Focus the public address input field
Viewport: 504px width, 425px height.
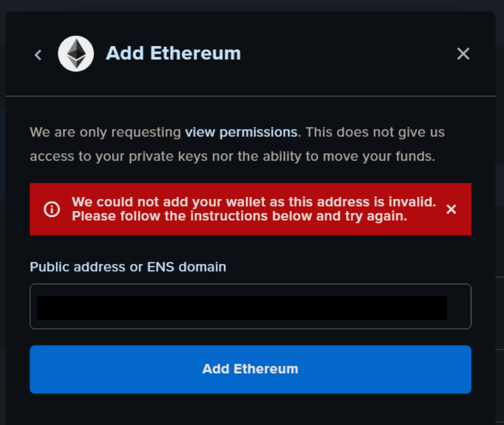point(250,306)
